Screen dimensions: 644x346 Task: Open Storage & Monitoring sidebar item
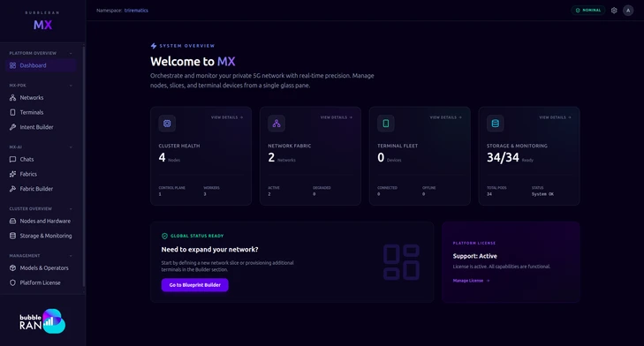[41, 236]
